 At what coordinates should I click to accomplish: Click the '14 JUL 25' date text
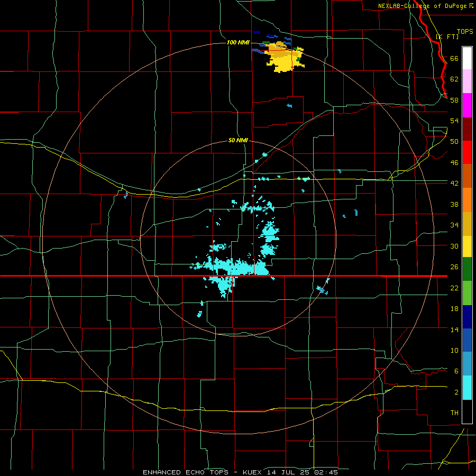(288, 472)
